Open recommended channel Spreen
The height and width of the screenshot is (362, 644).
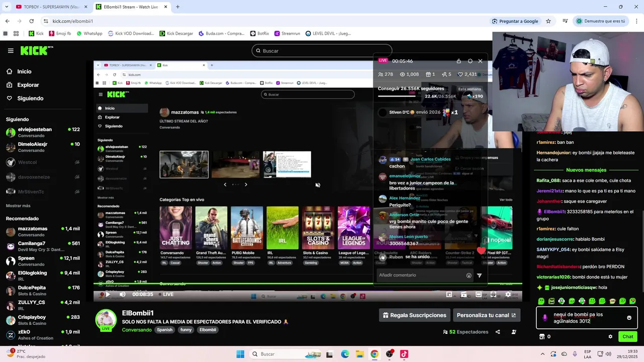[x=43, y=261]
